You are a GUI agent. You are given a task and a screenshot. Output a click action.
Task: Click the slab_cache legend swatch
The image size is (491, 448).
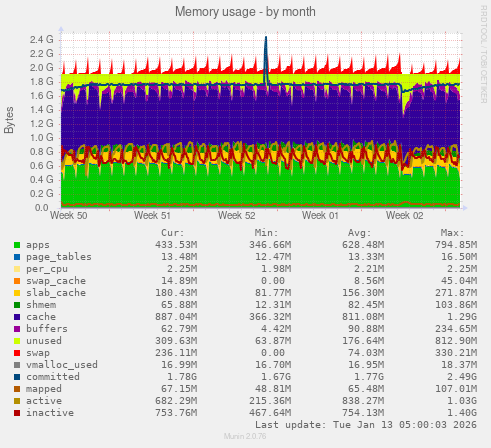pos(17,293)
